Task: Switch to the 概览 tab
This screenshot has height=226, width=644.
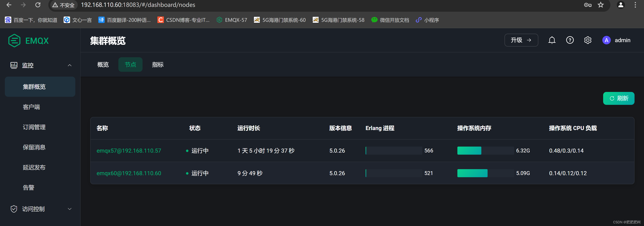Action: pyautogui.click(x=103, y=65)
